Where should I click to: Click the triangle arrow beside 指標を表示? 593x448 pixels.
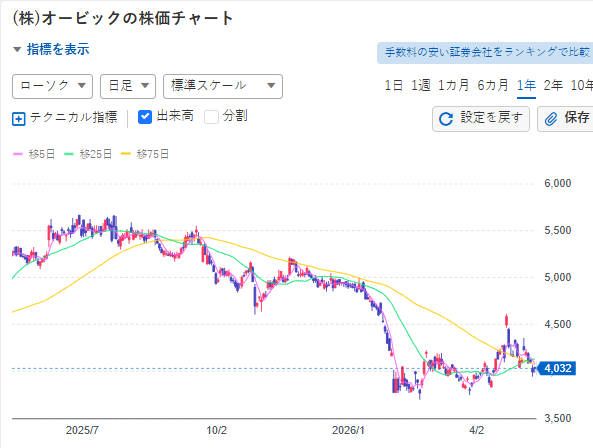pos(17,50)
